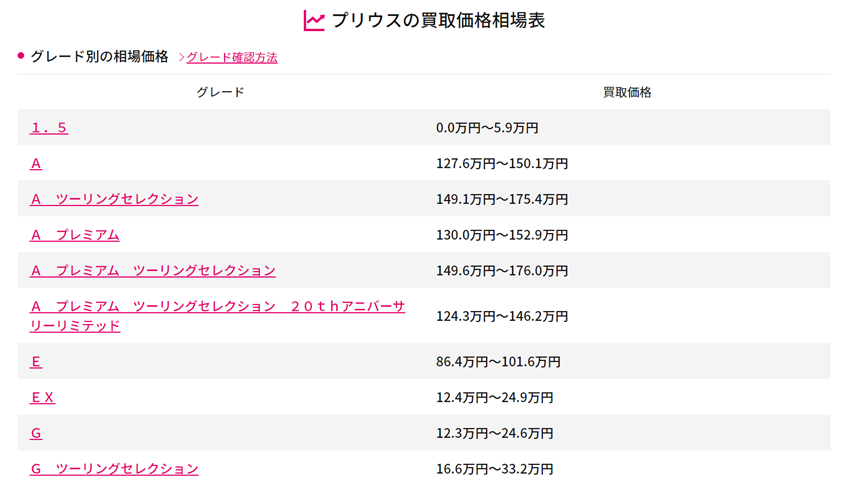The image size is (850, 482).
Task: Select the grade link labeled only G
Action: (36, 433)
